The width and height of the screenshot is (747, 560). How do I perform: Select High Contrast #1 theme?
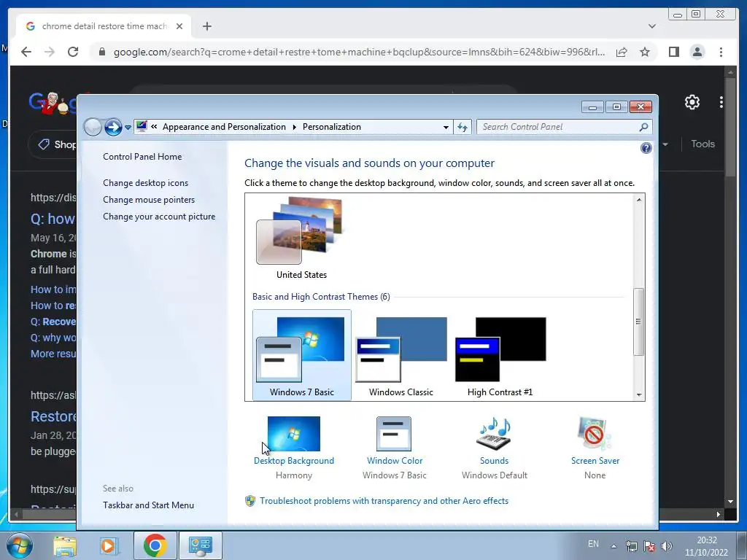coord(500,355)
